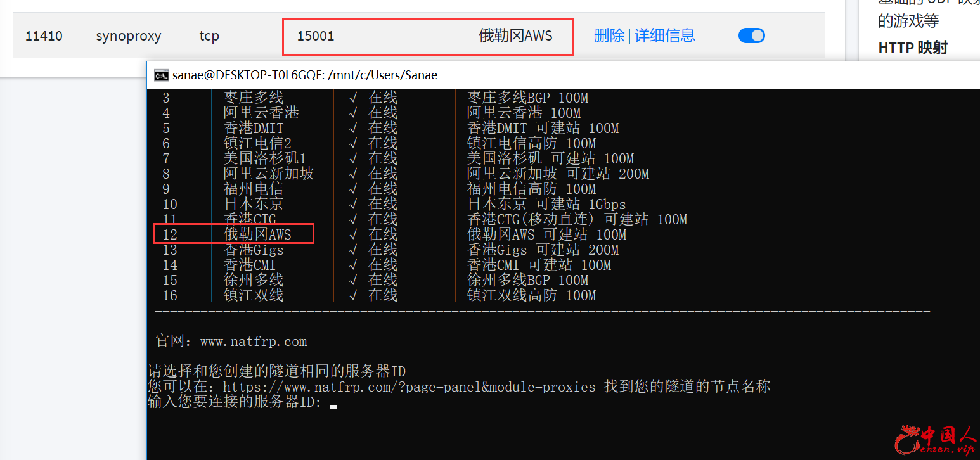The height and width of the screenshot is (460, 980).
Task: Click the www.natfrp.com official site text
Action: [x=253, y=342]
